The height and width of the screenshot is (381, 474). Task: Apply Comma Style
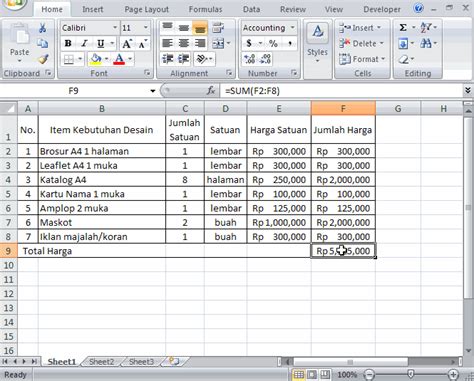289,43
